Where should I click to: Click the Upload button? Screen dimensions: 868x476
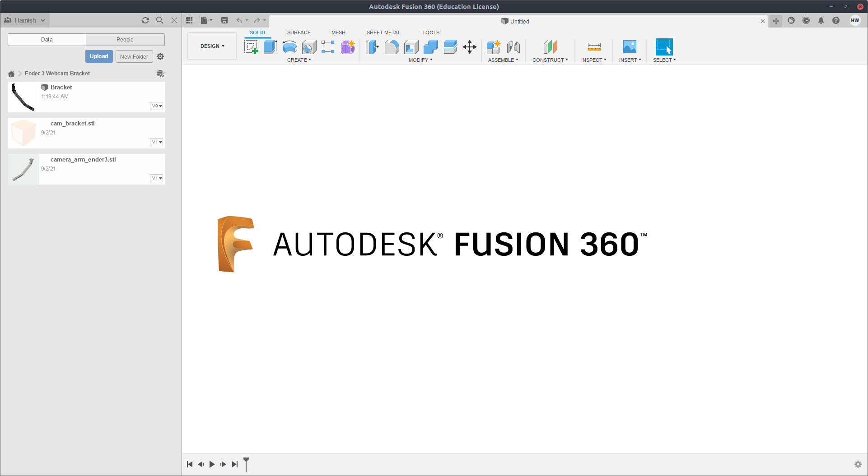pos(99,56)
